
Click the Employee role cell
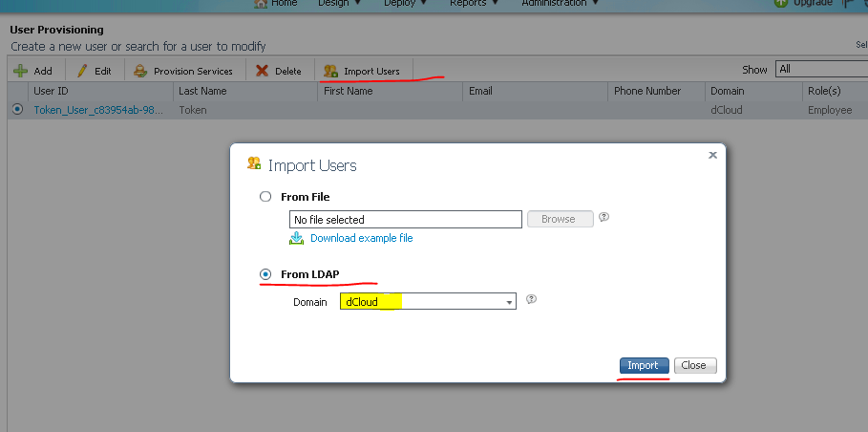[830, 110]
